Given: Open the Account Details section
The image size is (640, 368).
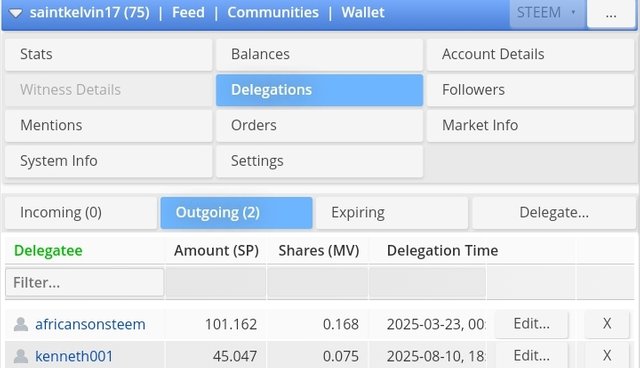Looking at the screenshot, I should tap(530, 54).
